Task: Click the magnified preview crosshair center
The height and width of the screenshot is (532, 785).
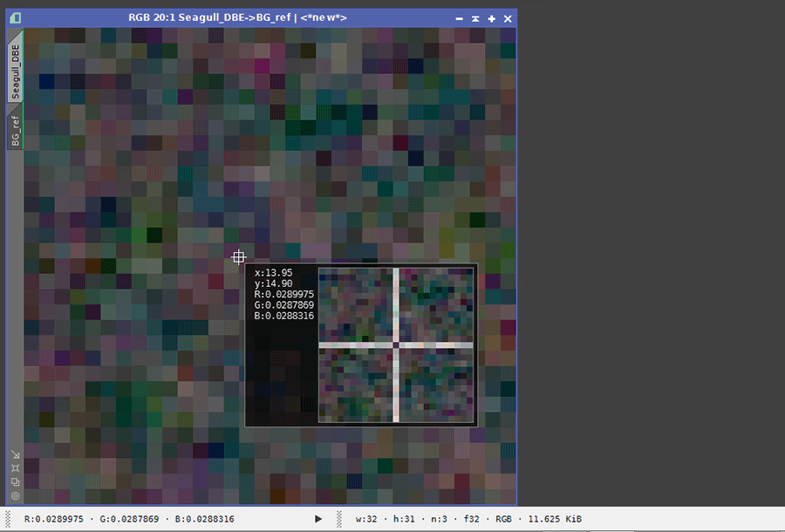Action: point(396,345)
